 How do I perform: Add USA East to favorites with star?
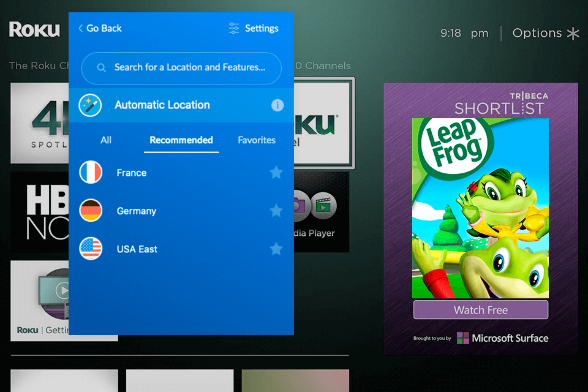276,248
